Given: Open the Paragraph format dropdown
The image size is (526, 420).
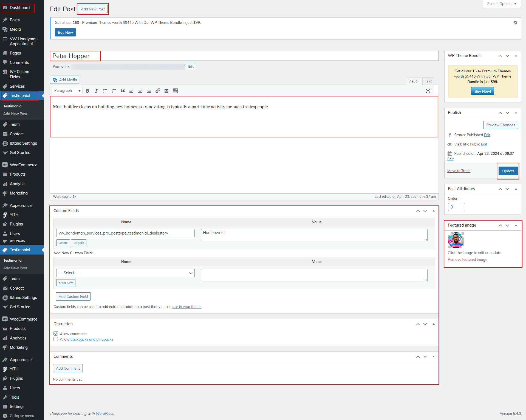Looking at the screenshot, I should pos(67,91).
